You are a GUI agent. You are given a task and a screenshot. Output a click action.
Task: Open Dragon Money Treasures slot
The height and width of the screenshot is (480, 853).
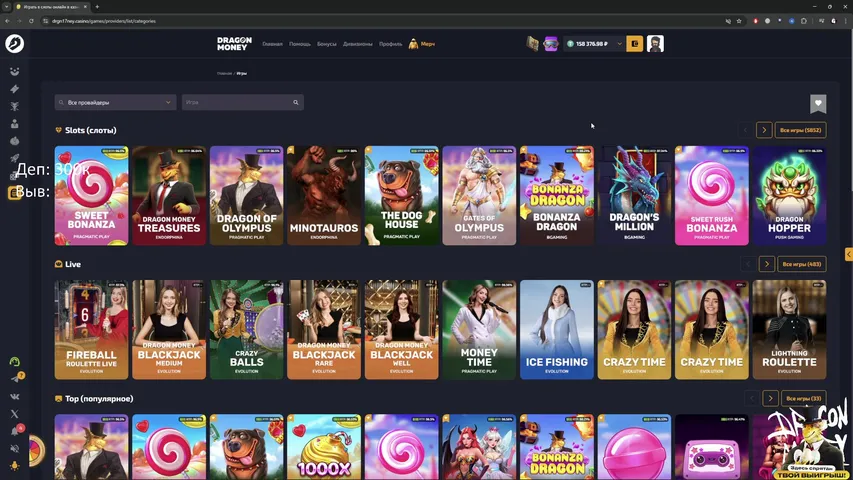pyautogui.click(x=169, y=195)
